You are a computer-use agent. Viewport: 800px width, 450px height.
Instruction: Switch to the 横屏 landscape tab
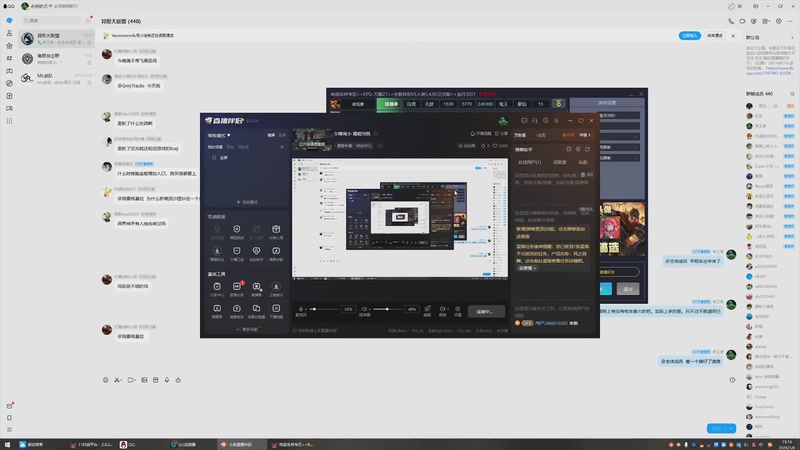point(271,135)
